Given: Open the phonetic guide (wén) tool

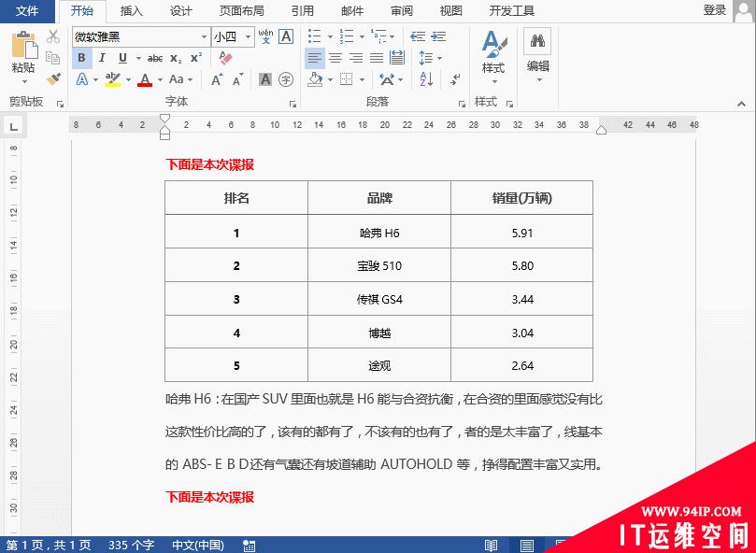Looking at the screenshot, I should [x=265, y=36].
